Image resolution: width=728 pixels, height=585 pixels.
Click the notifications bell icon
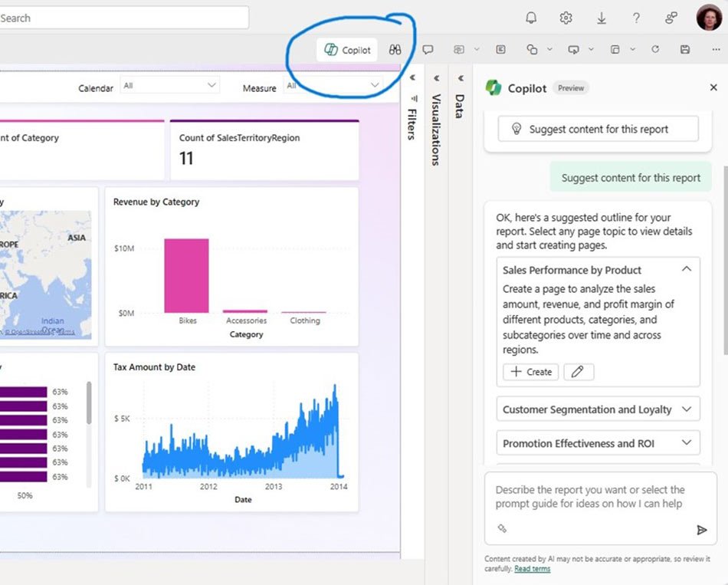pos(530,18)
